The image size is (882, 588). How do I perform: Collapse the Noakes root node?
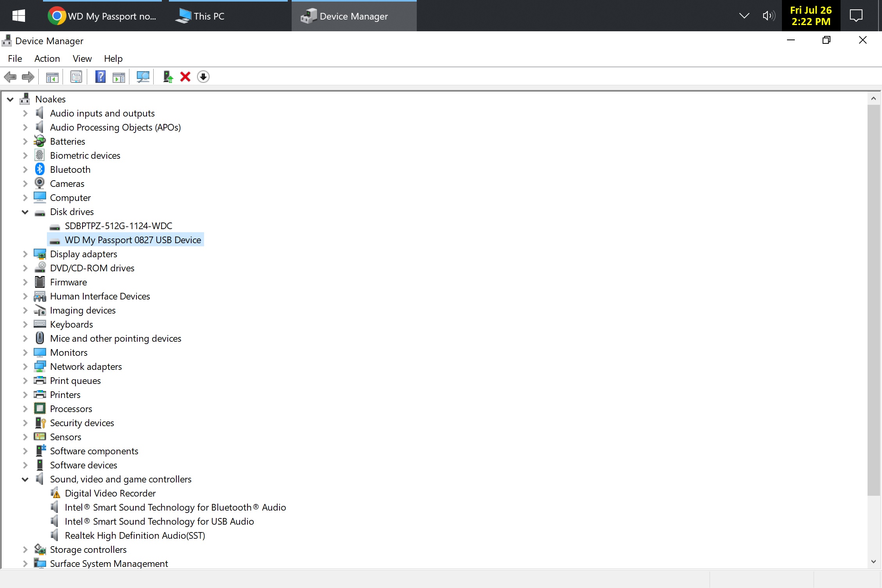coord(10,99)
